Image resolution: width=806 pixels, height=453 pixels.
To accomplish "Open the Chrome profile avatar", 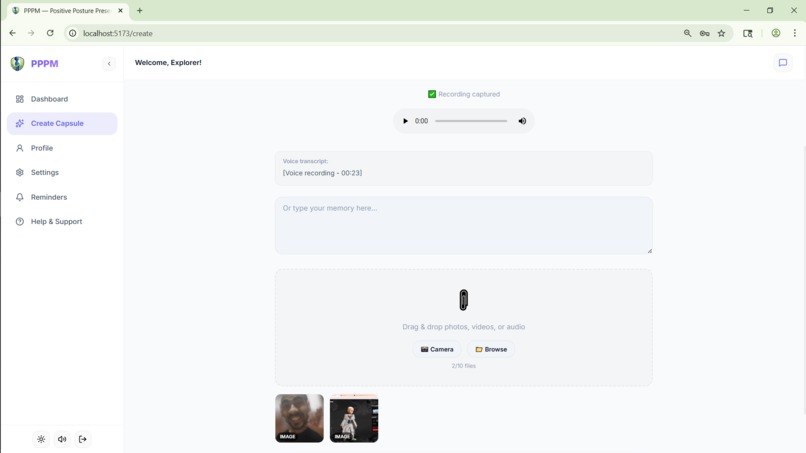I will coord(776,33).
